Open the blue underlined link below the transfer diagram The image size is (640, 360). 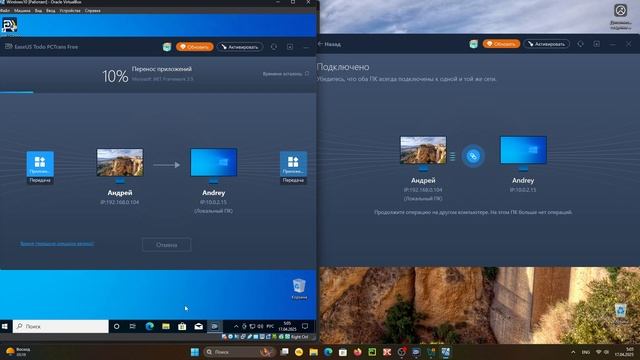pos(57,244)
